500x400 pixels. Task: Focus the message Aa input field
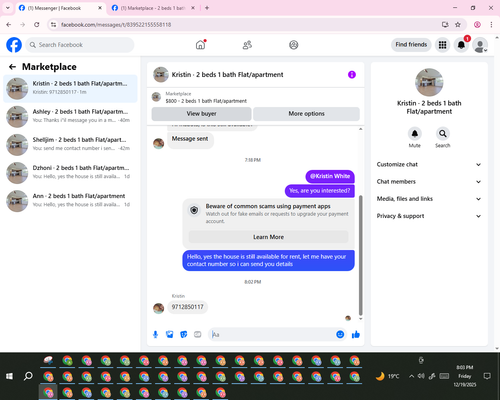273,334
